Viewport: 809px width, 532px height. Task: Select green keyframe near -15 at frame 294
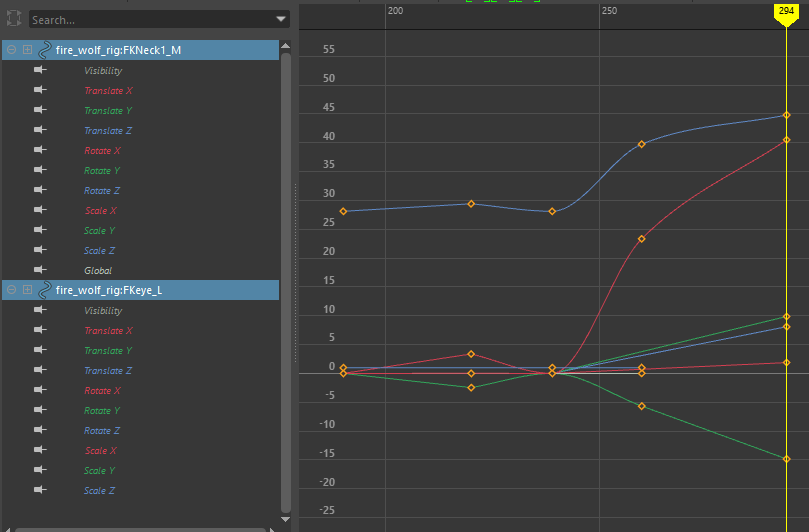click(786, 459)
